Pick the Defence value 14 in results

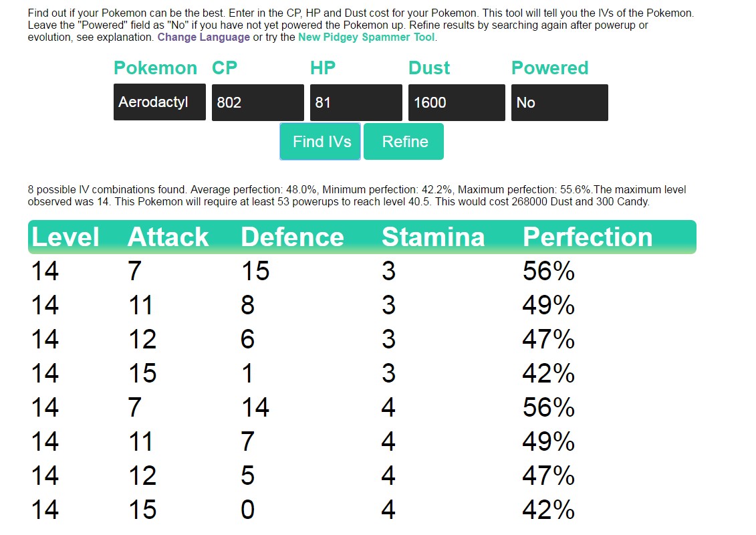click(255, 408)
